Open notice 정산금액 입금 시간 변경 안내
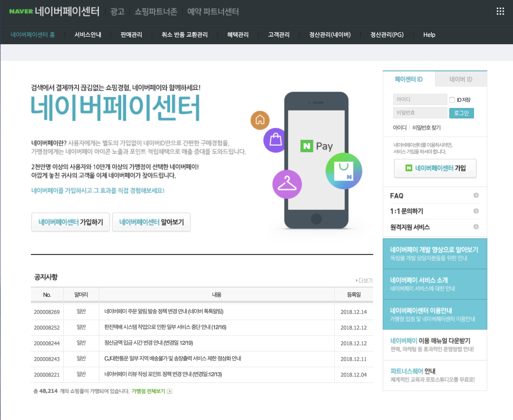 [149, 343]
